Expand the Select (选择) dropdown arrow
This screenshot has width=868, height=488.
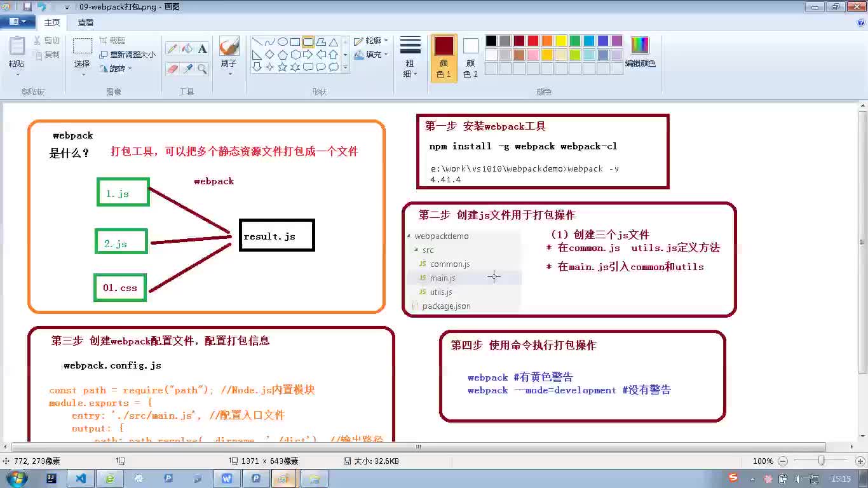83,74
